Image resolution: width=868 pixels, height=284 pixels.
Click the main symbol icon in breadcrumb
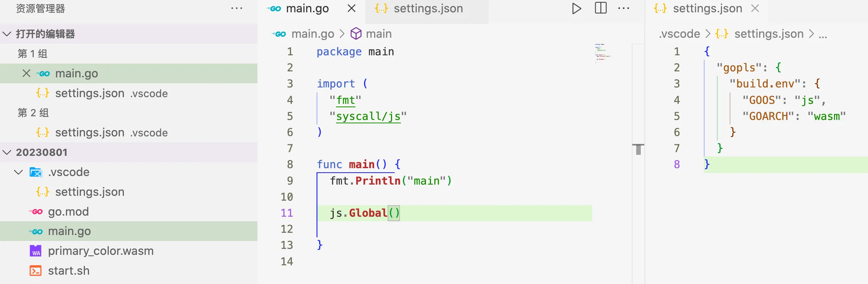click(356, 34)
